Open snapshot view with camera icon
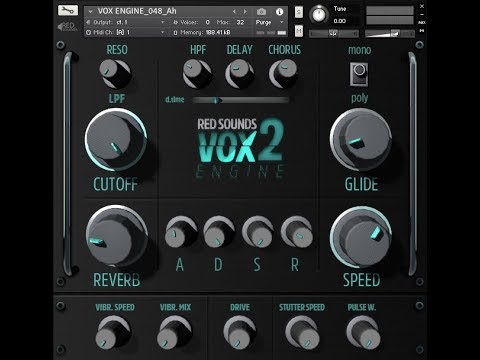 click(x=261, y=12)
